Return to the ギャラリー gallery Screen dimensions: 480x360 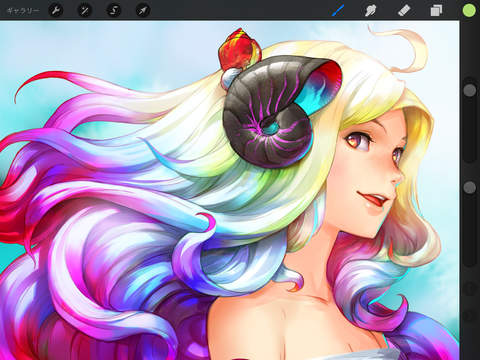point(23,11)
